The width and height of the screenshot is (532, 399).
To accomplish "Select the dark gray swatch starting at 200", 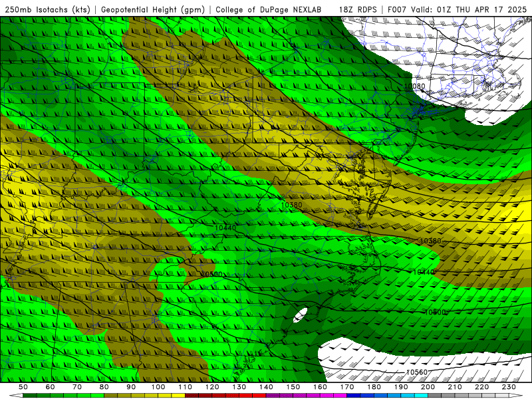I will 435,396.
